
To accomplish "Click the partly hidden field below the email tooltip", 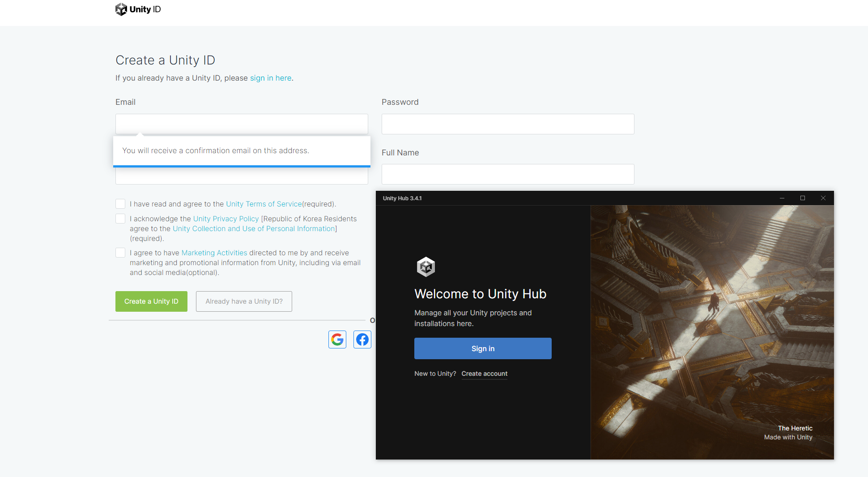I will coord(242,176).
